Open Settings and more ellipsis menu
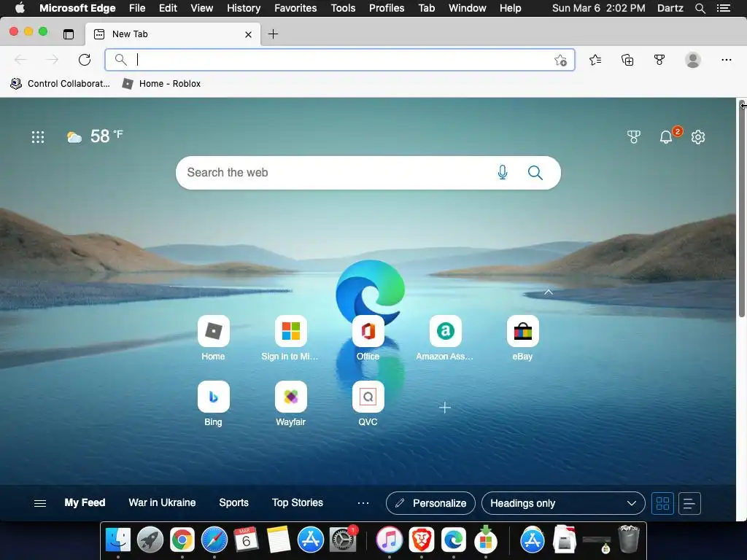Viewport: 747px width, 560px height. pyautogui.click(x=726, y=60)
